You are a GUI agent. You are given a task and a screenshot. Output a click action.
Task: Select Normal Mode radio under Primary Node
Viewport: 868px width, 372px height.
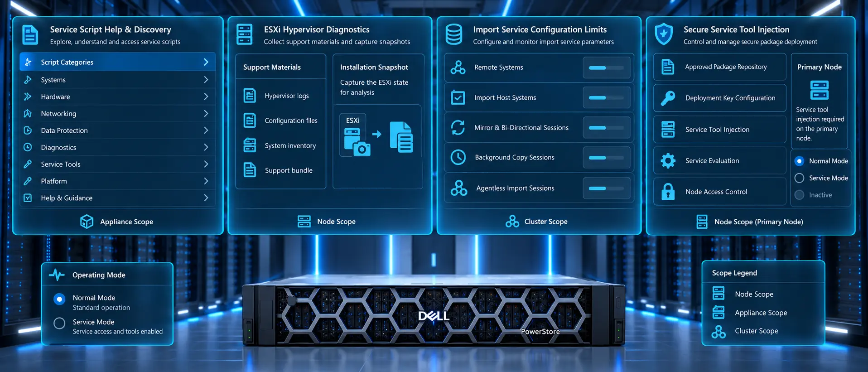tap(799, 161)
